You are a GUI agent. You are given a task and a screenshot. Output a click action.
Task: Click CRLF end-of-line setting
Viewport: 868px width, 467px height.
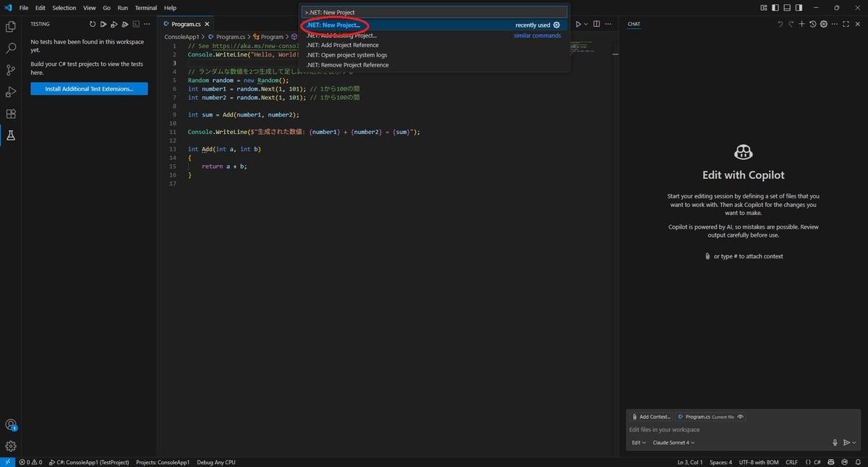pyautogui.click(x=791, y=462)
